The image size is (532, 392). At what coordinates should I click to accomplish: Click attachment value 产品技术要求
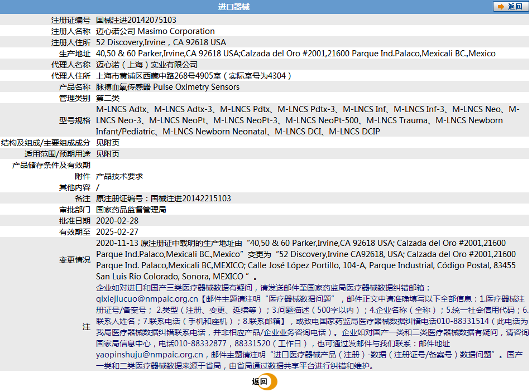coord(119,176)
